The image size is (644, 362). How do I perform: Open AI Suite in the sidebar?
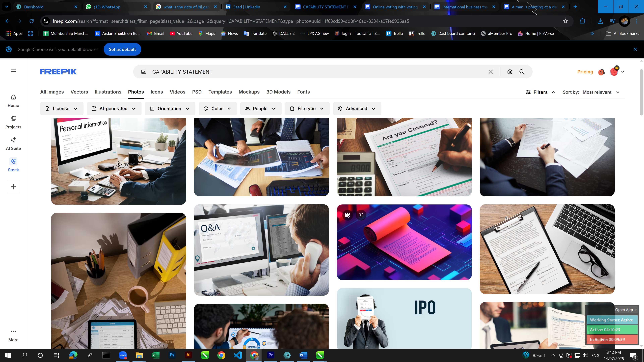coord(13,144)
